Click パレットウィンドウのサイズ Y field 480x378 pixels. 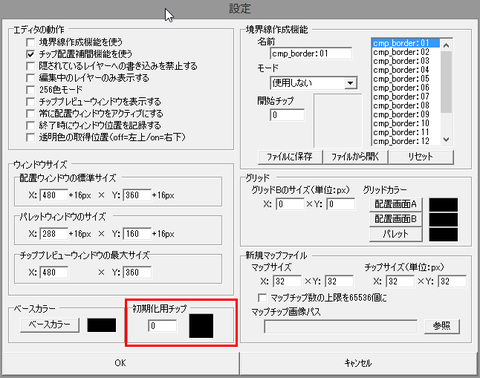tap(137, 234)
